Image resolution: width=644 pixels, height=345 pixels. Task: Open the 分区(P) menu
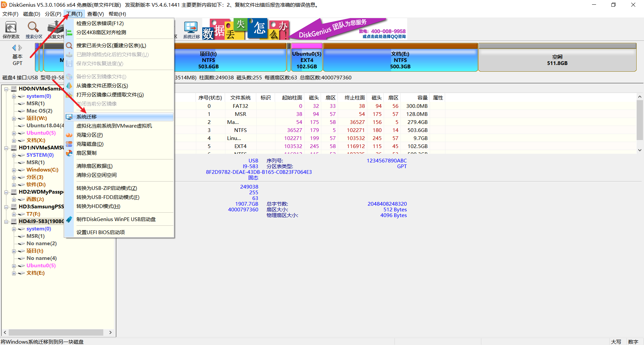[x=53, y=14]
